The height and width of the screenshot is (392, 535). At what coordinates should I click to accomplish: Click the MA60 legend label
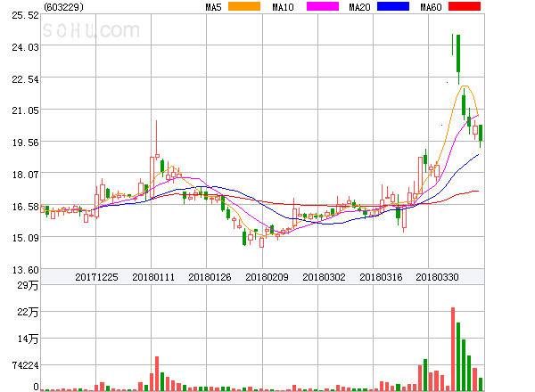click(431, 7)
